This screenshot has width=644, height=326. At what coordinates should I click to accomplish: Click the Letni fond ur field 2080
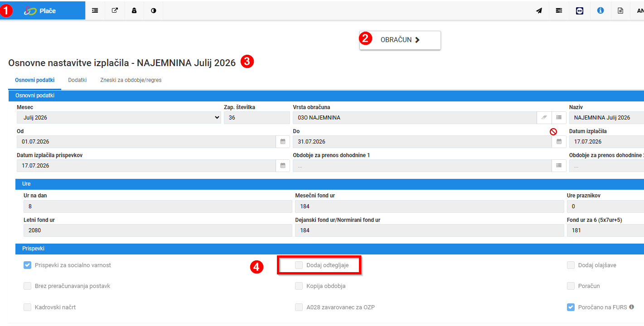pos(158,230)
